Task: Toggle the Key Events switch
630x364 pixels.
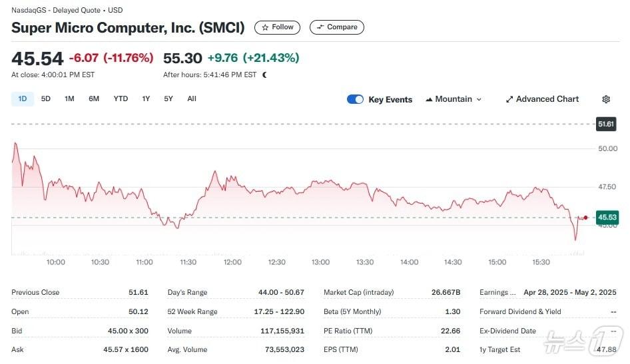Action: 355,99
